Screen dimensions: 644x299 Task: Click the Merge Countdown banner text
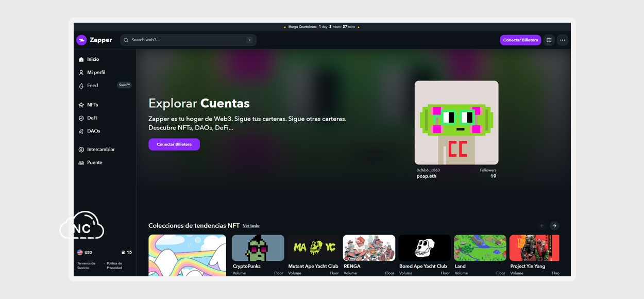point(321,27)
